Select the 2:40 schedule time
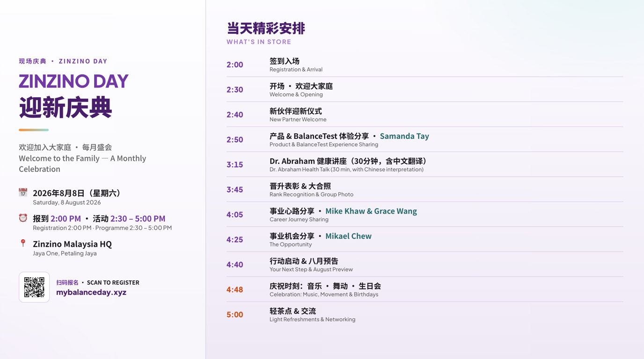 [x=235, y=115]
